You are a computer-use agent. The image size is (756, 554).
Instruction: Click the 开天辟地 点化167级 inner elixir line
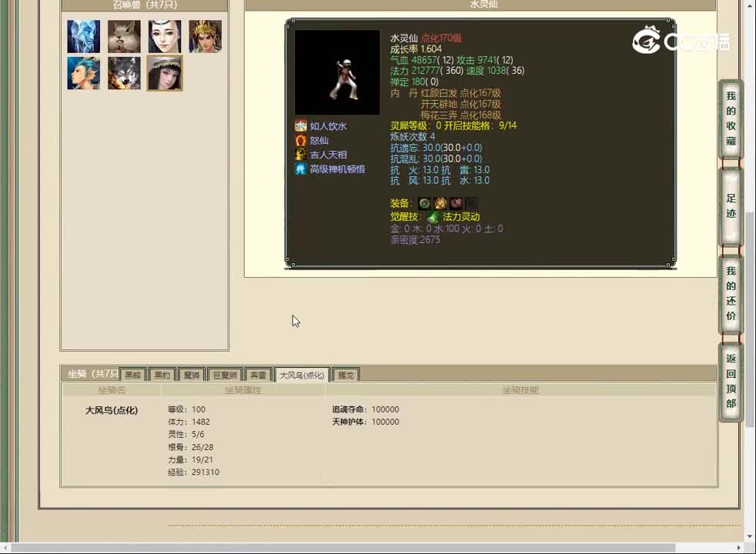(460, 104)
